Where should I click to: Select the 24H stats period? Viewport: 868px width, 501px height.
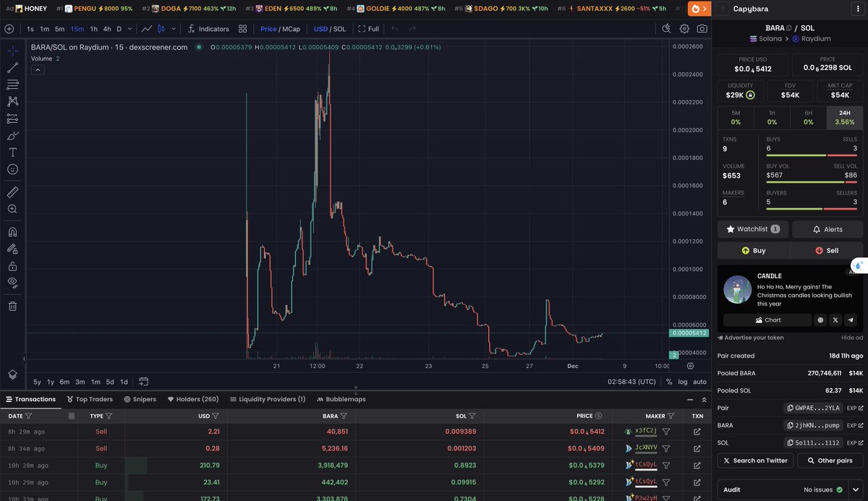[844, 118]
